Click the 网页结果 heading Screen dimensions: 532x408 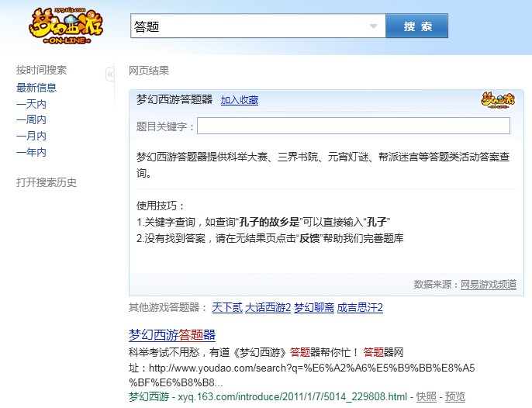149,71
